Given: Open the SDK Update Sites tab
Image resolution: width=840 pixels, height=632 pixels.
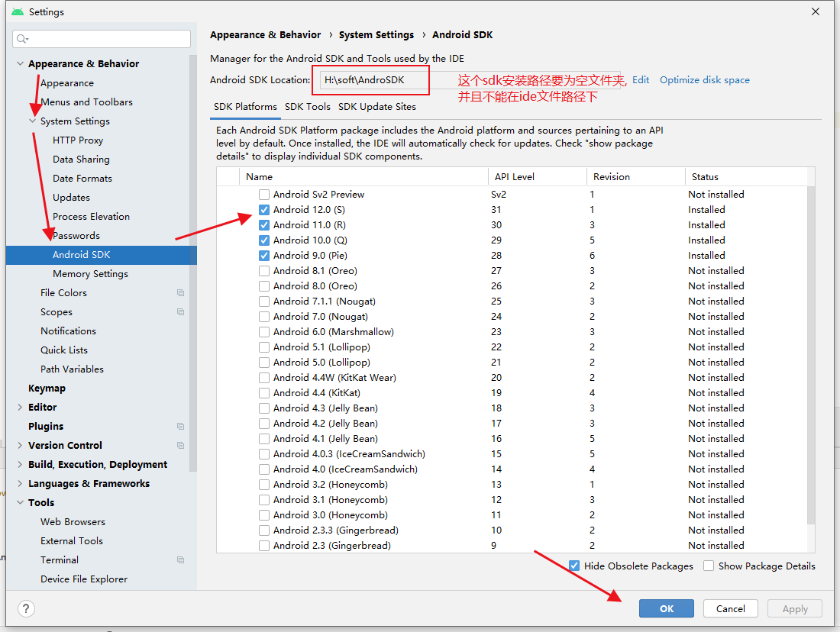Looking at the screenshot, I should (x=377, y=107).
